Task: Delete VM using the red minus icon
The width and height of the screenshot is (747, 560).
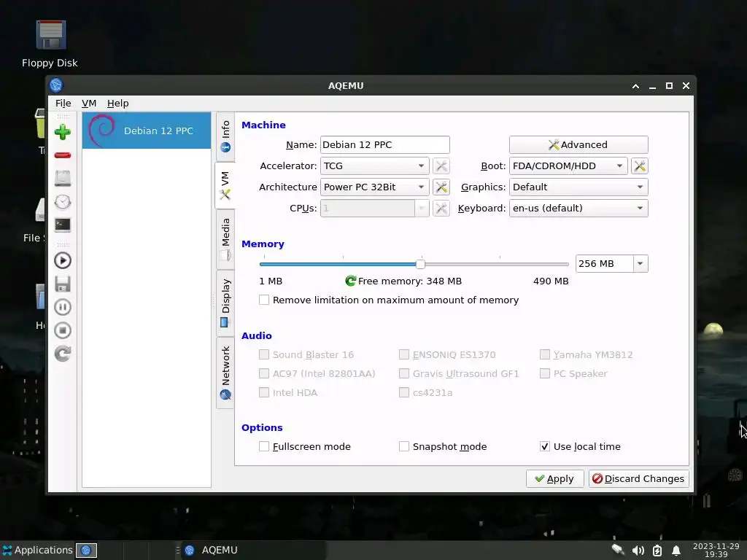Action: pyautogui.click(x=63, y=155)
